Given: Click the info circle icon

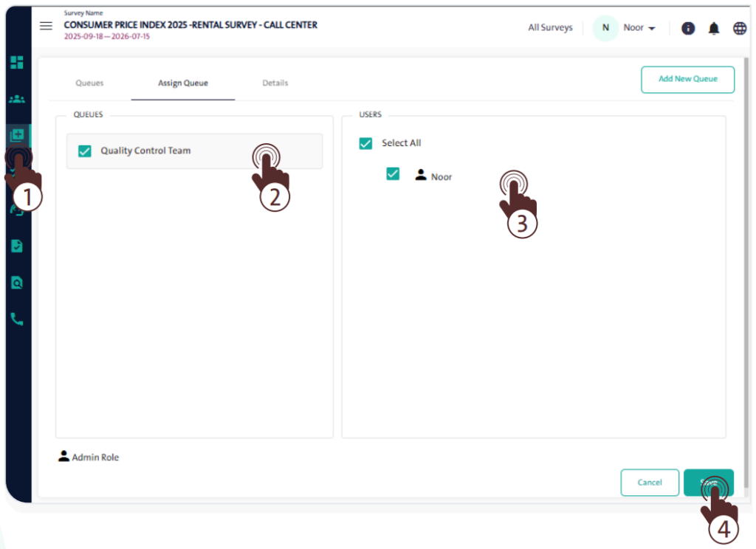Looking at the screenshot, I should [x=688, y=28].
